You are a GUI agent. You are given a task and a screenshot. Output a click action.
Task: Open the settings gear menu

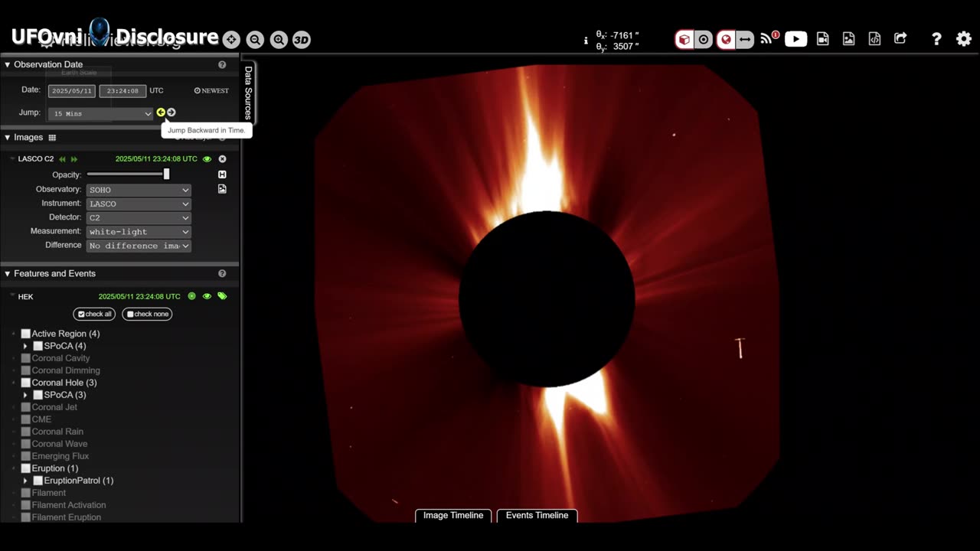(963, 39)
